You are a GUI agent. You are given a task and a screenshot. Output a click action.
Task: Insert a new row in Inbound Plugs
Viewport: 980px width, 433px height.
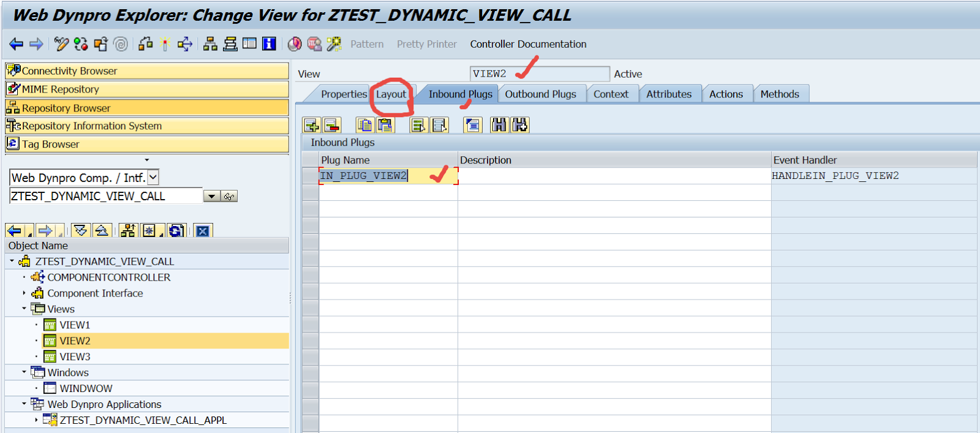coord(312,126)
